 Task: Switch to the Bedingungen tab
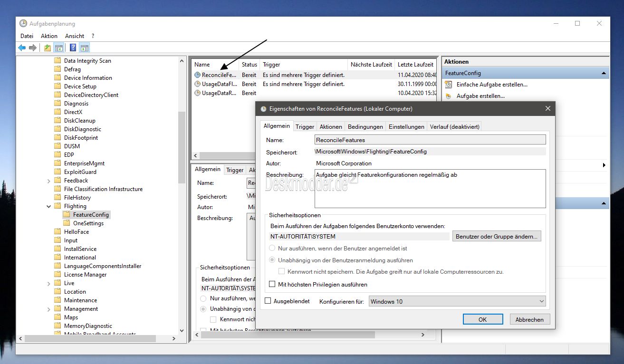click(x=365, y=127)
